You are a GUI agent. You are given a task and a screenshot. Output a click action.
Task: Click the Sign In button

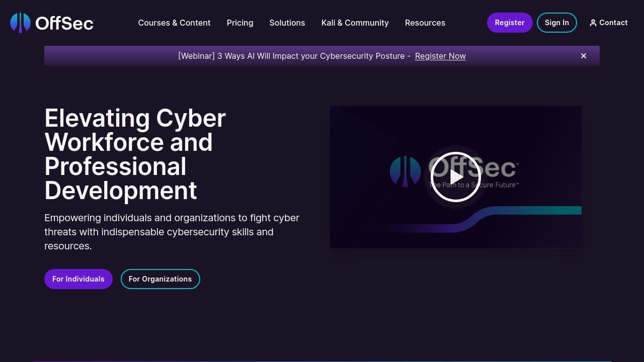[556, 23]
